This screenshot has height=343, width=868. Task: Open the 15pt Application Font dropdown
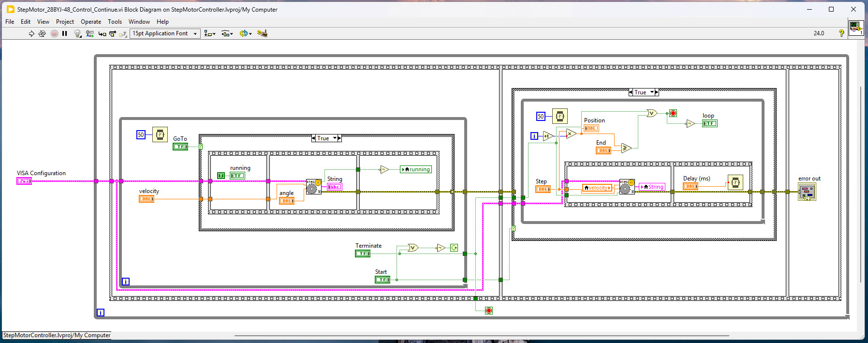[x=165, y=33]
